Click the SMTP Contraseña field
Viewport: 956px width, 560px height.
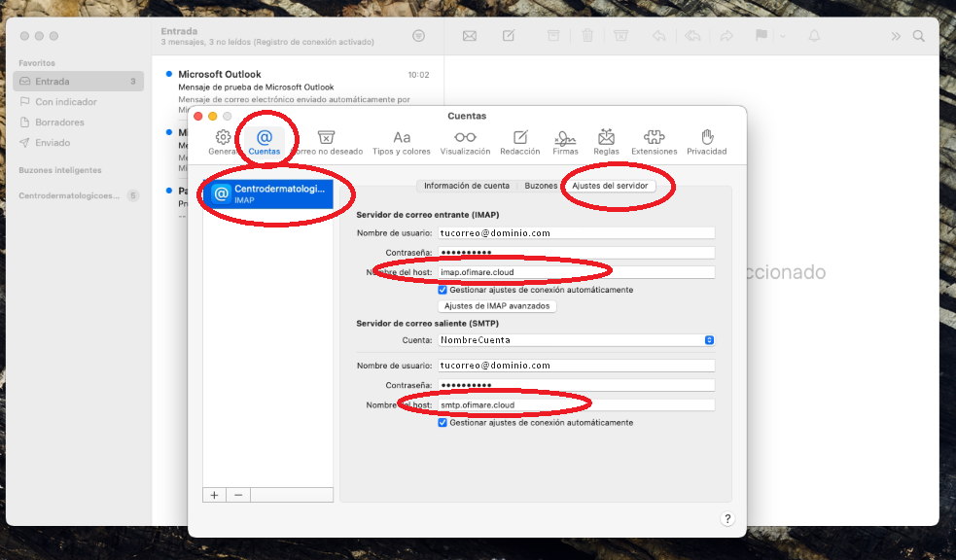tap(576, 385)
